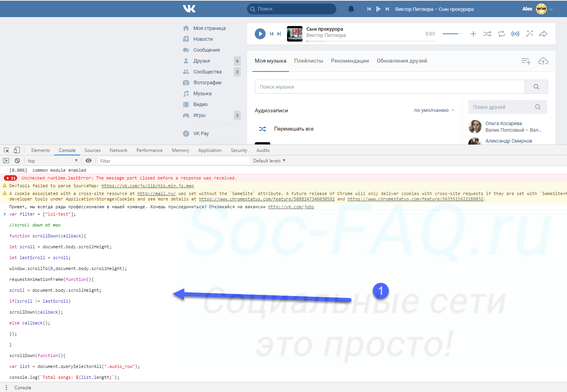The width and height of the screenshot is (567, 392).
Task: Open Фотографии in the sidebar
Action: pos(207,83)
